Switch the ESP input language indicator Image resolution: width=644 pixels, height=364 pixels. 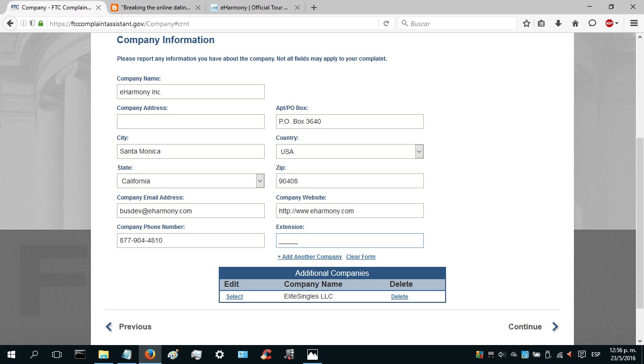(x=596, y=354)
